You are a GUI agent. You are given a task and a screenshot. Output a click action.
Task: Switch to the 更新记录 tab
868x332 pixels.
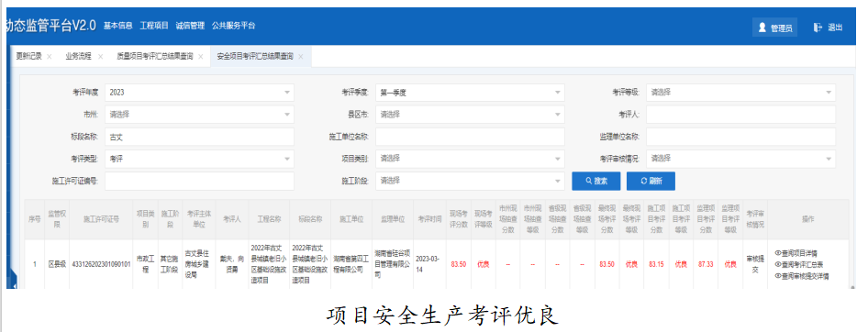pyautogui.click(x=28, y=57)
